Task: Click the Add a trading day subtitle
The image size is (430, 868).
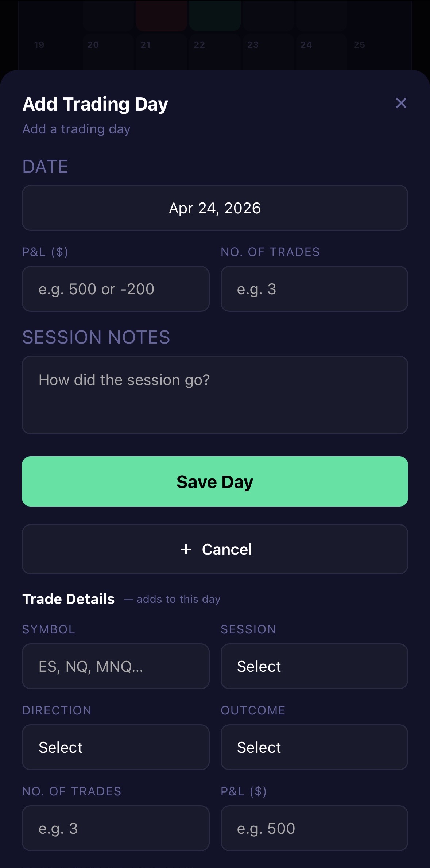Action: 76,129
